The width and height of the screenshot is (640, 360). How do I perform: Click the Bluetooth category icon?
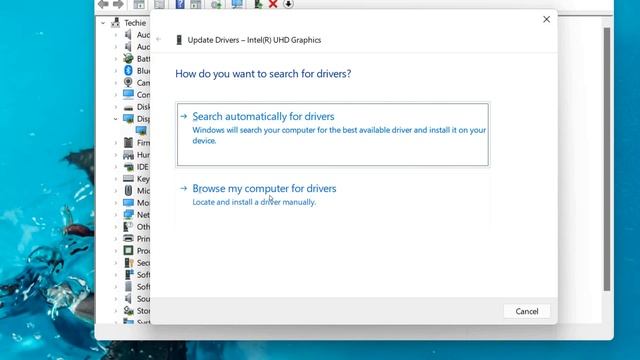[128, 70]
